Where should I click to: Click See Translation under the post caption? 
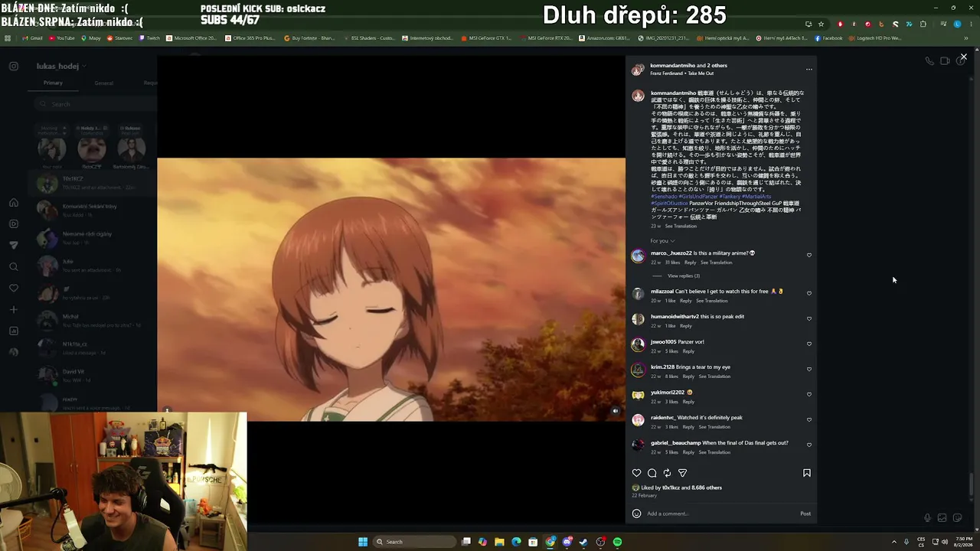681,227
